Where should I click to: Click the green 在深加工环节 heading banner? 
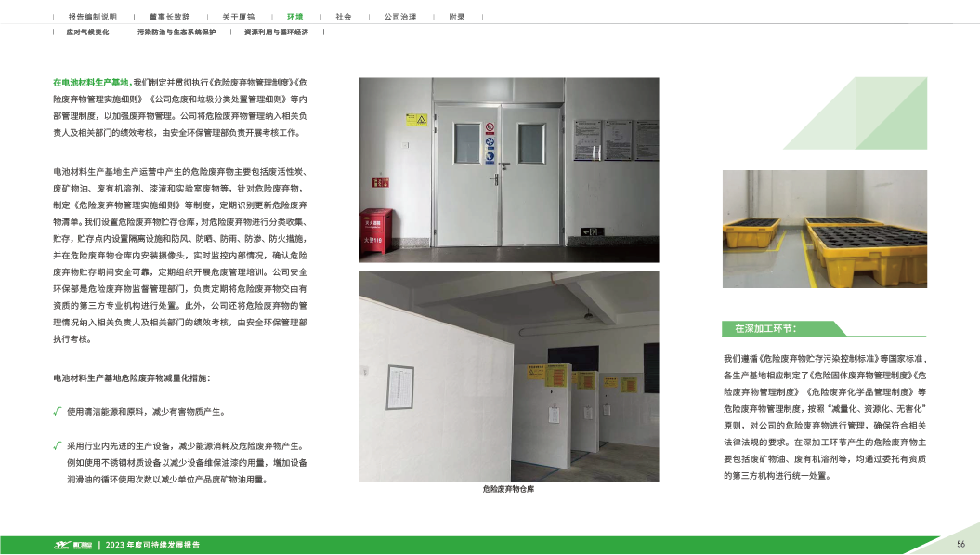[x=780, y=328]
